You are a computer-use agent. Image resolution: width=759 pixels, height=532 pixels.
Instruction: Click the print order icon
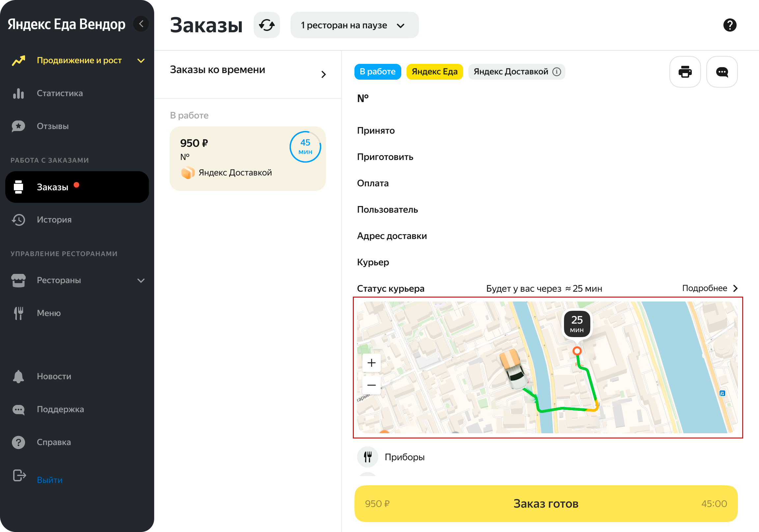click(685, 72)
